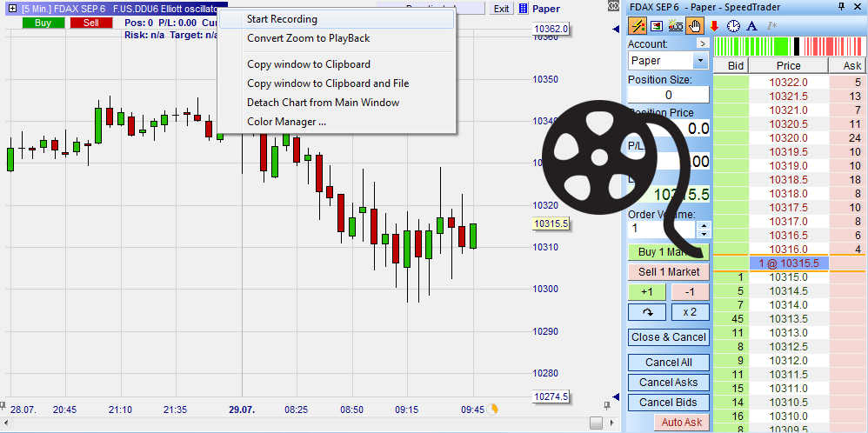Open the Paper account dropdown
Viewport: 868px width, 433px height.
point(701,60)
